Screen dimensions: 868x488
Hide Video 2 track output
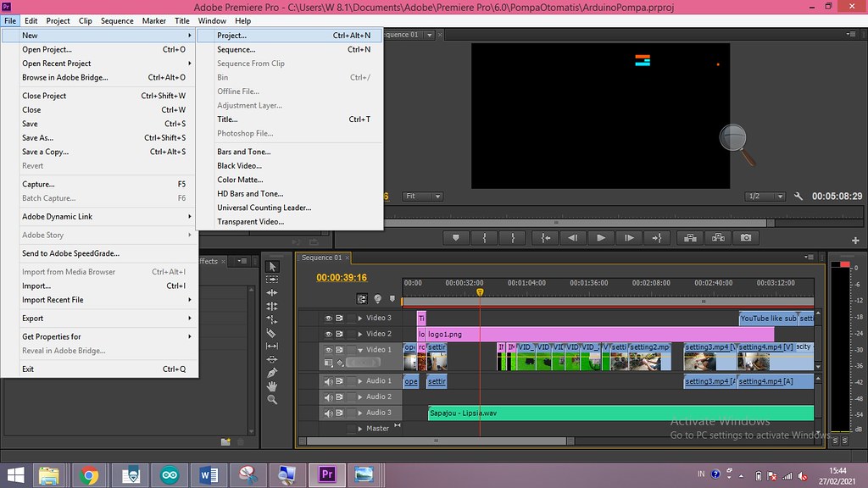(328, 334)
